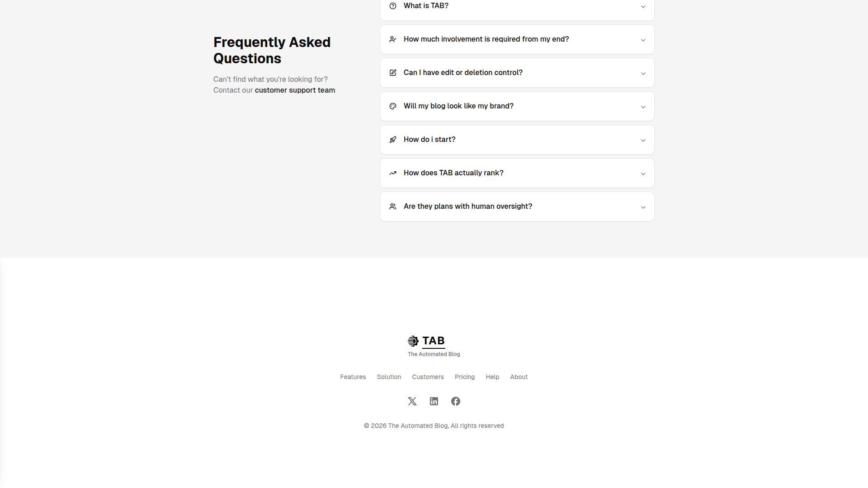Click the palette icon beside blog brand question

[393, 106]
